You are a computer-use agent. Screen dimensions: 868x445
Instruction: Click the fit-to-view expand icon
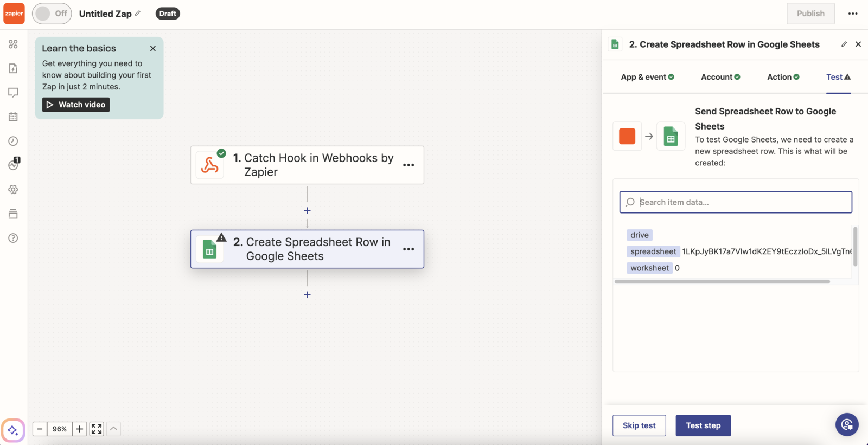point(97,429)
